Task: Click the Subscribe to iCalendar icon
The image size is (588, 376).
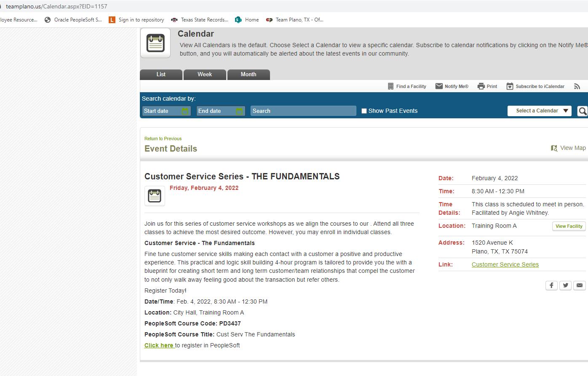Action: pos(510,86)
